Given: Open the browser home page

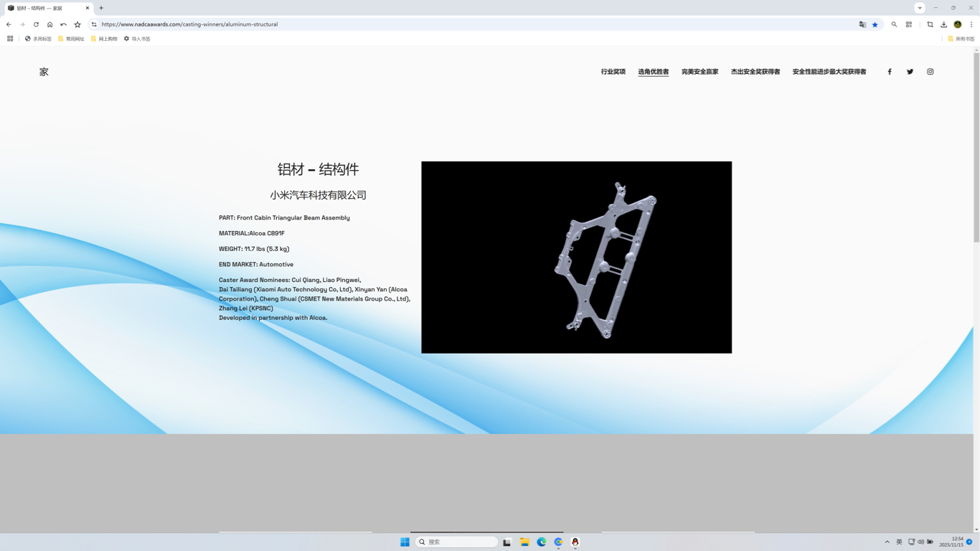Looking at the screenshot, I should coord(50,24).
